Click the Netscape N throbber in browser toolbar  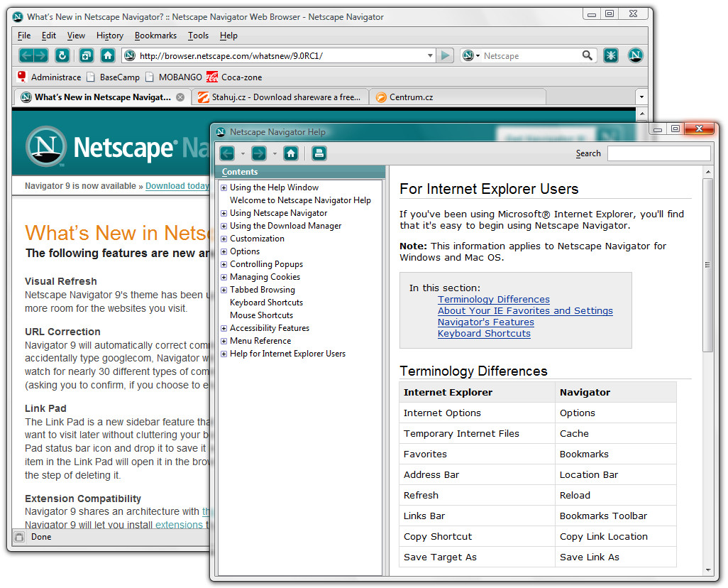tap(635, 56)
